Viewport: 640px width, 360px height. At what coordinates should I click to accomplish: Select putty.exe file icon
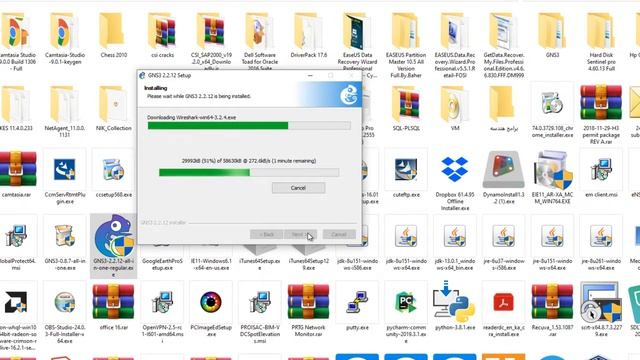pyautogui.click(x=357, y=302)
